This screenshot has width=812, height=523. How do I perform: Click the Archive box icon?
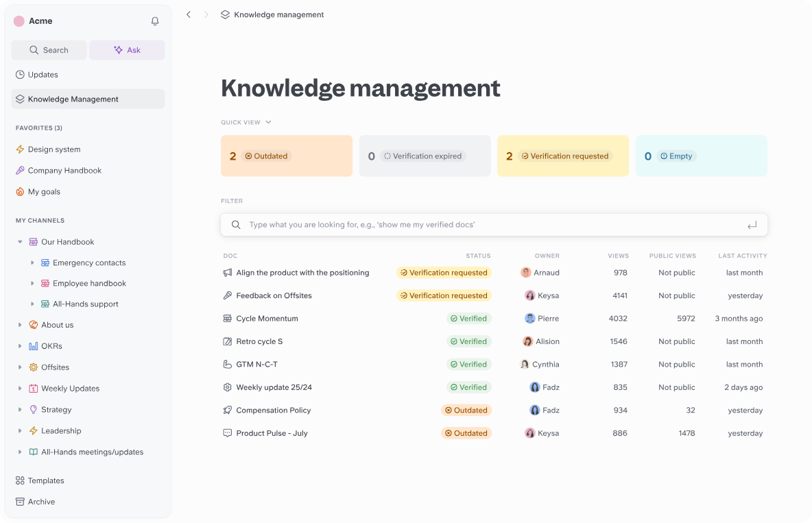tap(20, 502)
